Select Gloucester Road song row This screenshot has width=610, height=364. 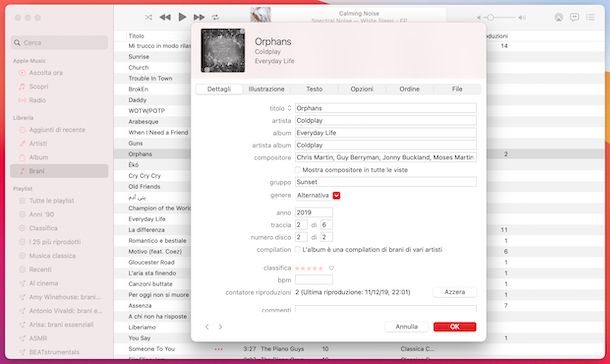[x=151, y=262]
